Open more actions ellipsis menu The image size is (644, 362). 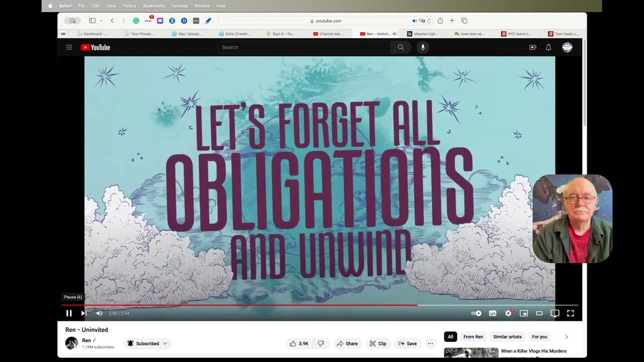click(430, 343)
